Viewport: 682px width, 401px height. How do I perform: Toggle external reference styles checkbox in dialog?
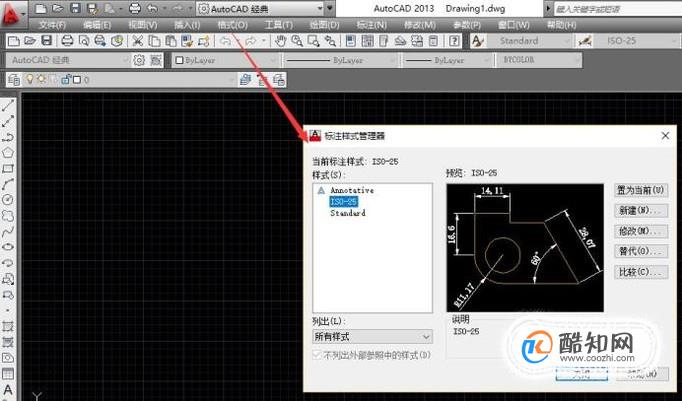(318, 355)
